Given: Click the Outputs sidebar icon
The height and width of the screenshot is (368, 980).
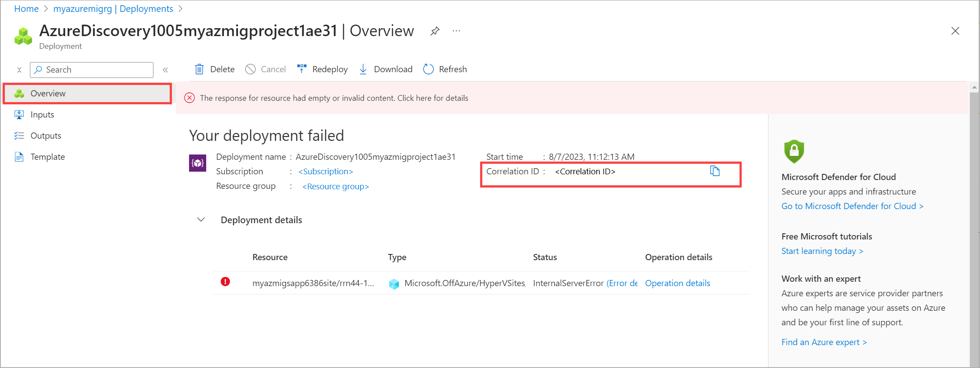Looking at the screenshot, I should click(x=19, y=135).
